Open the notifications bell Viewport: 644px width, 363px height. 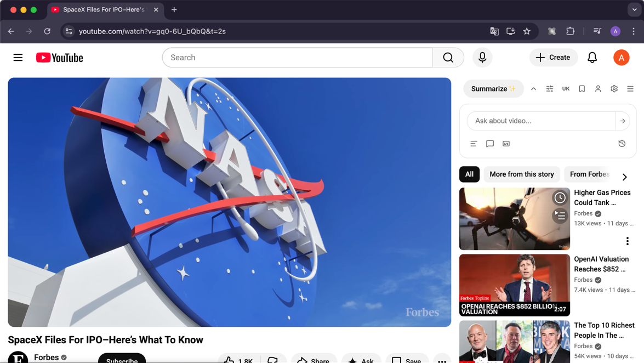[x=592, y=58]
